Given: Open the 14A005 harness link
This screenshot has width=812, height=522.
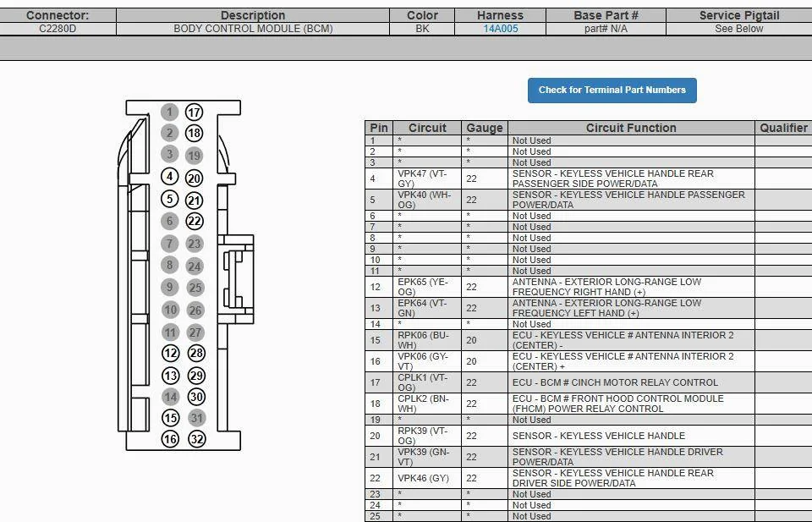Looking at the screenshot, I should point(501,29).
